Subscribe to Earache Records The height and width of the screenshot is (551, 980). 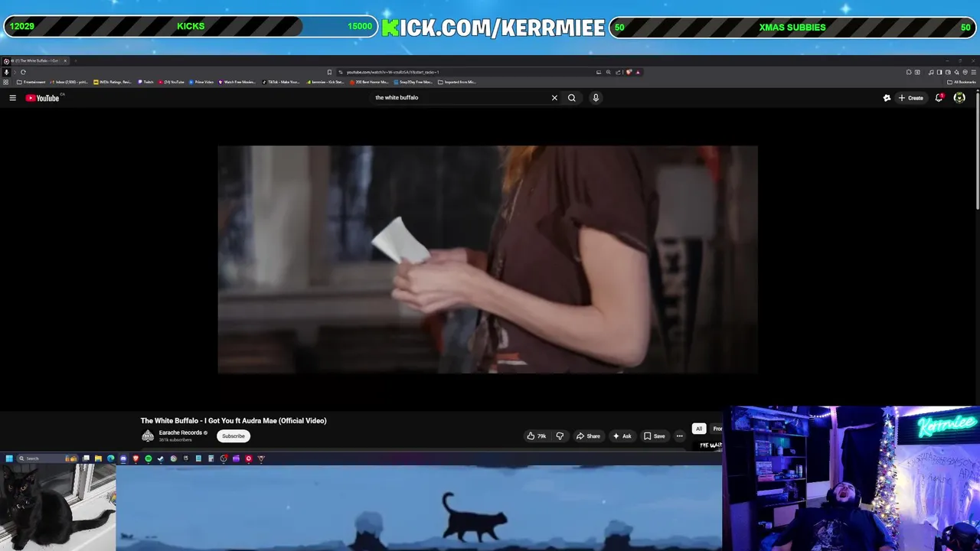[x=234, y=436]
